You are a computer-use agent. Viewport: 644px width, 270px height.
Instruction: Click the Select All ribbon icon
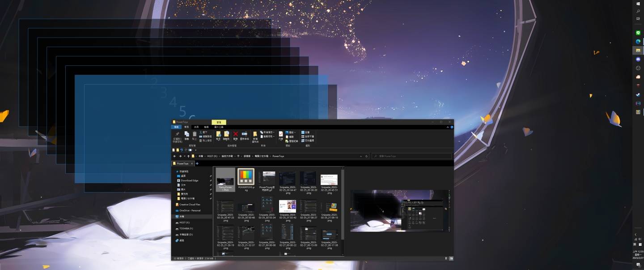click(x=303, y=132)
